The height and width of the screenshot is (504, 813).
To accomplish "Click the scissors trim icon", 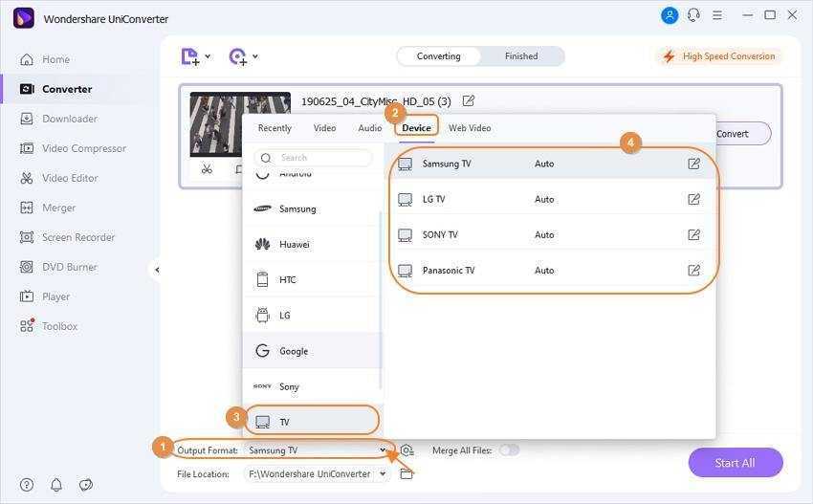I will (207, 169).
